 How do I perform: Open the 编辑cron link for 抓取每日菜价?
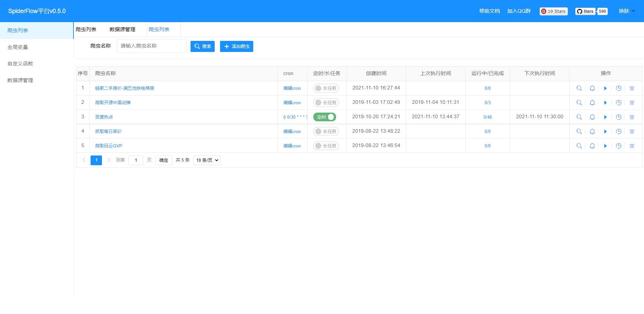click(292, 131)
